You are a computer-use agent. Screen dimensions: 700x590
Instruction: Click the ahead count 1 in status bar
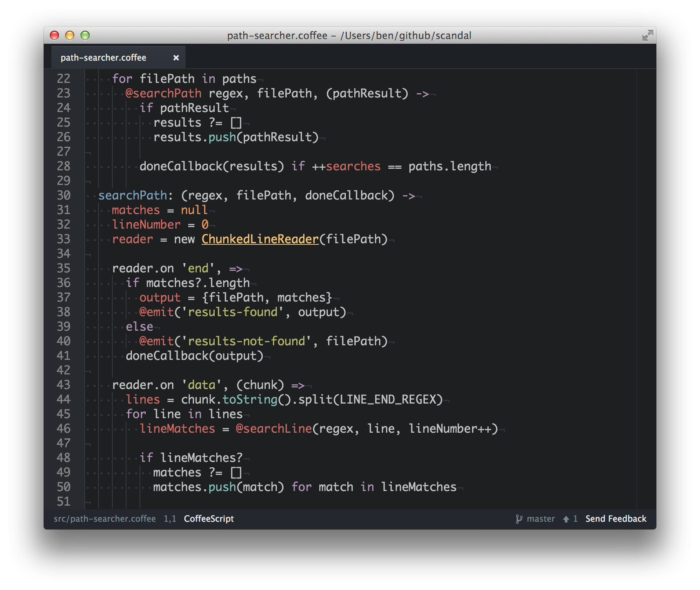pyautogui.click(x=575, y=519)
